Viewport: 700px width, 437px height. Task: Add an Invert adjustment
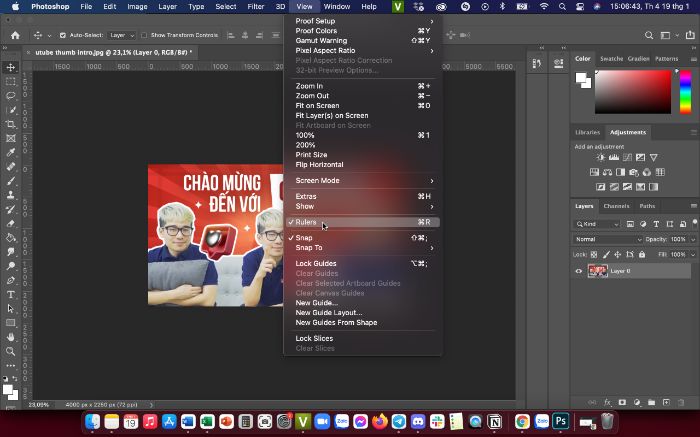601,187
